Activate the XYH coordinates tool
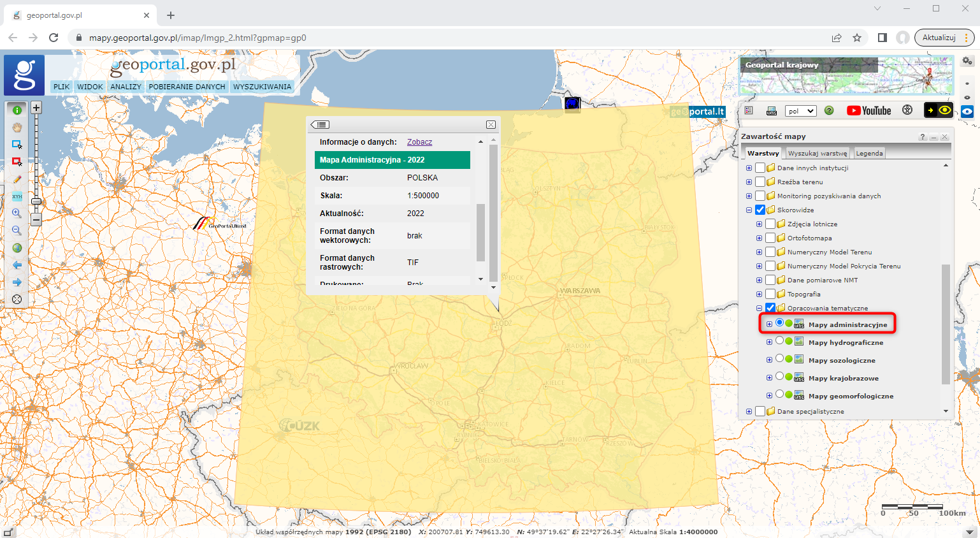 coord(17,196)
